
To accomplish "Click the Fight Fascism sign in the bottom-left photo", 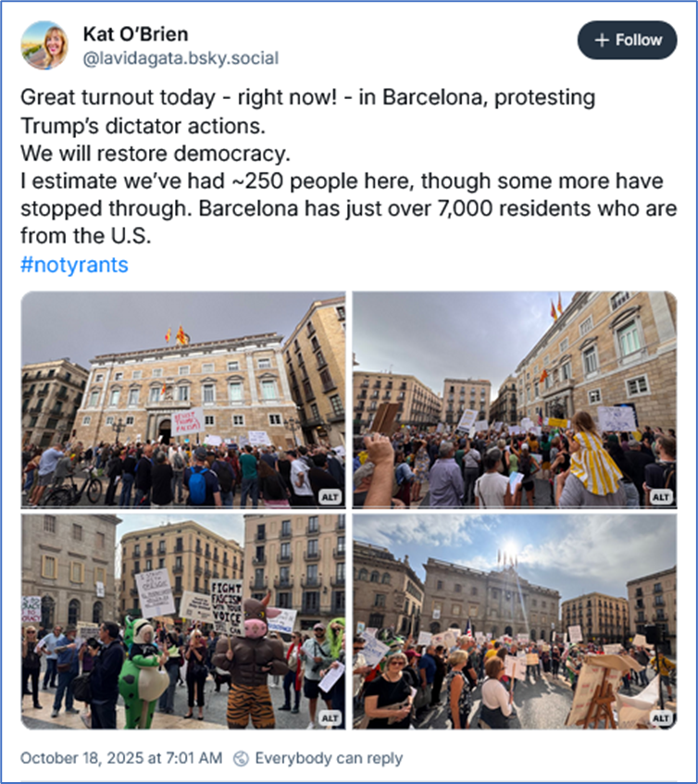I will 227,607.
